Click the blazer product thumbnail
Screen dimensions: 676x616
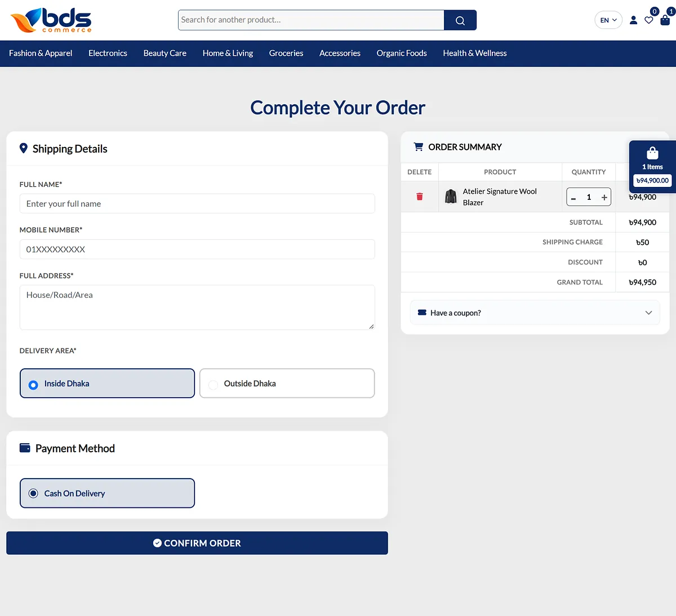coord(451,197)
